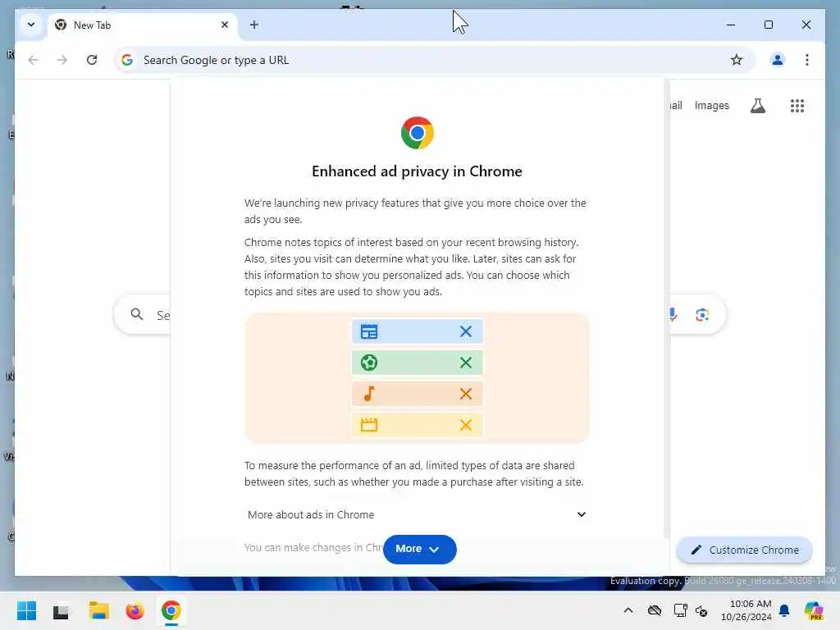Image resolution: width=840 pixels, height=630 pixels.
Task: Open the Task View taskbar icon
Action: pos(61,611)
